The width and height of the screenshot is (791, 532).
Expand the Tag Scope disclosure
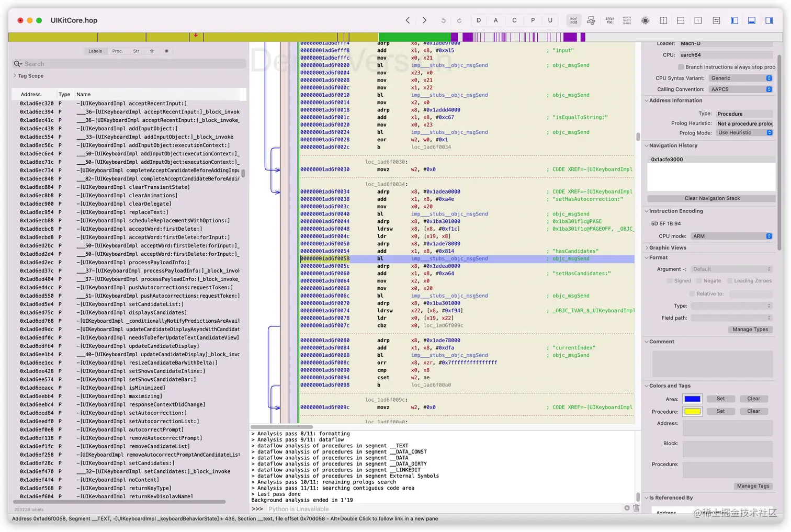[15, 76]
